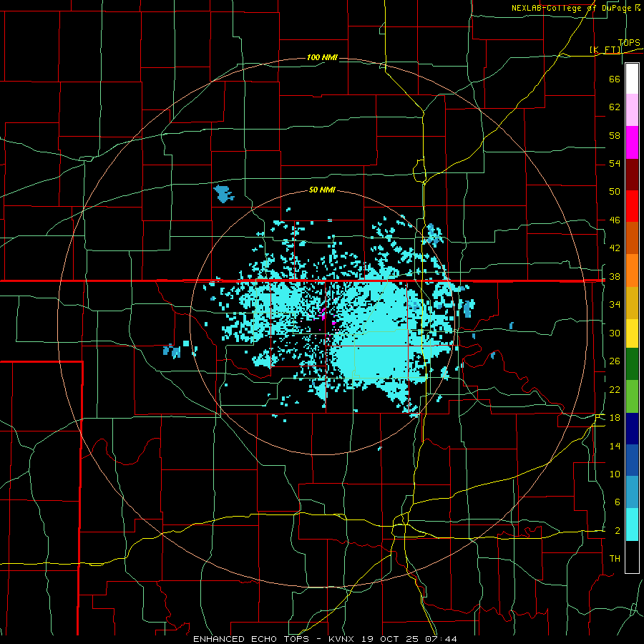This screenshot has height=644, width=644.
Task: Click the legend value 34
Action: pos(615,305)
